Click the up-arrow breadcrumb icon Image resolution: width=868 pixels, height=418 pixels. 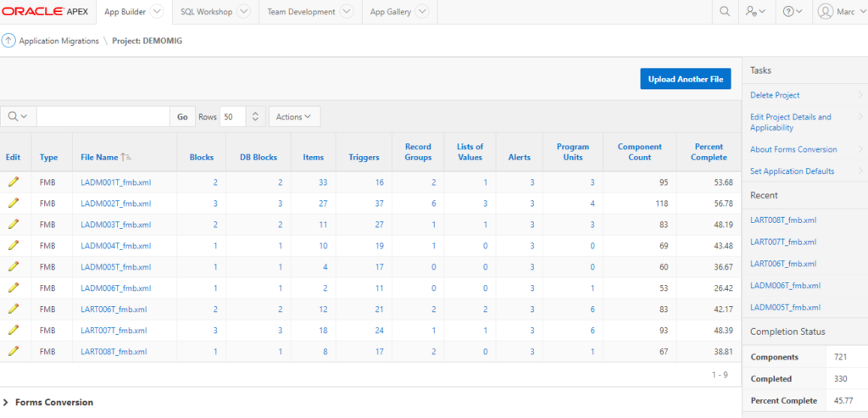[8, 41]
